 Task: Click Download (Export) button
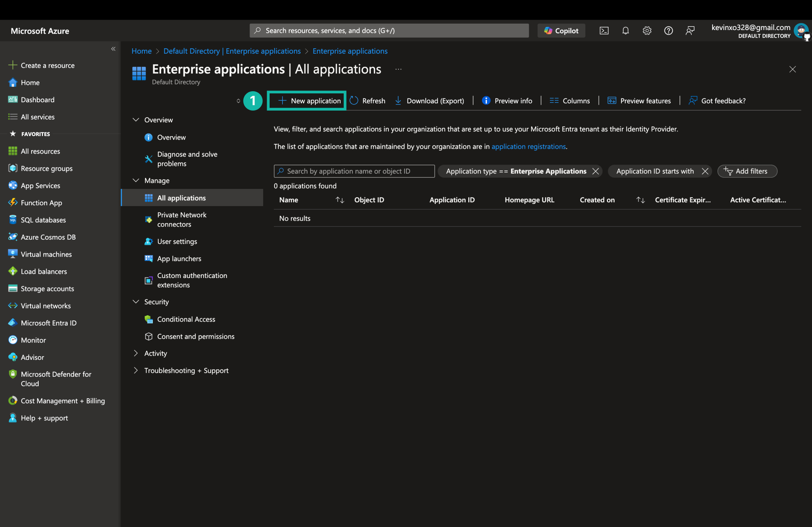(430, 101)
